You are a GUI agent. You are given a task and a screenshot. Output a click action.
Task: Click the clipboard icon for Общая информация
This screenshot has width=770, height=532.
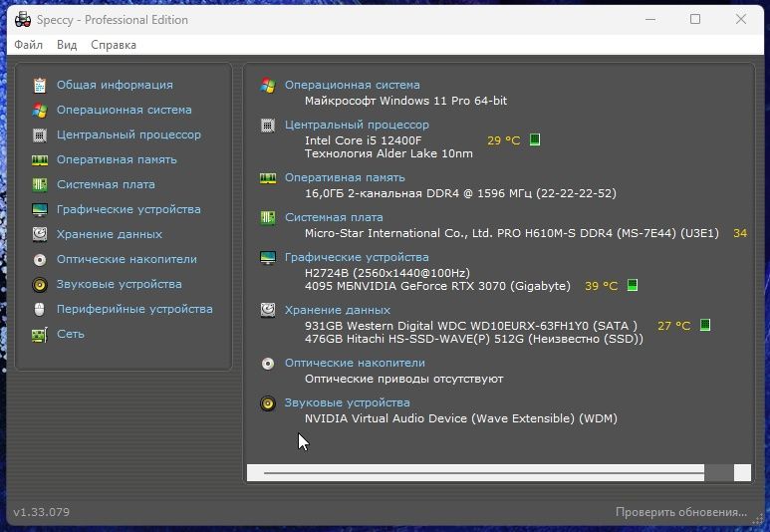point(40,85)
